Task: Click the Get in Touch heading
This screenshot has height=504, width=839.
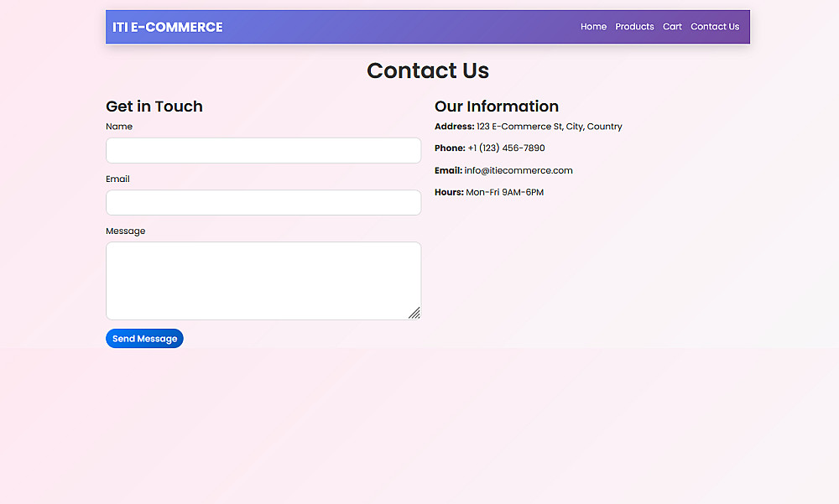Action: (154, 107)
